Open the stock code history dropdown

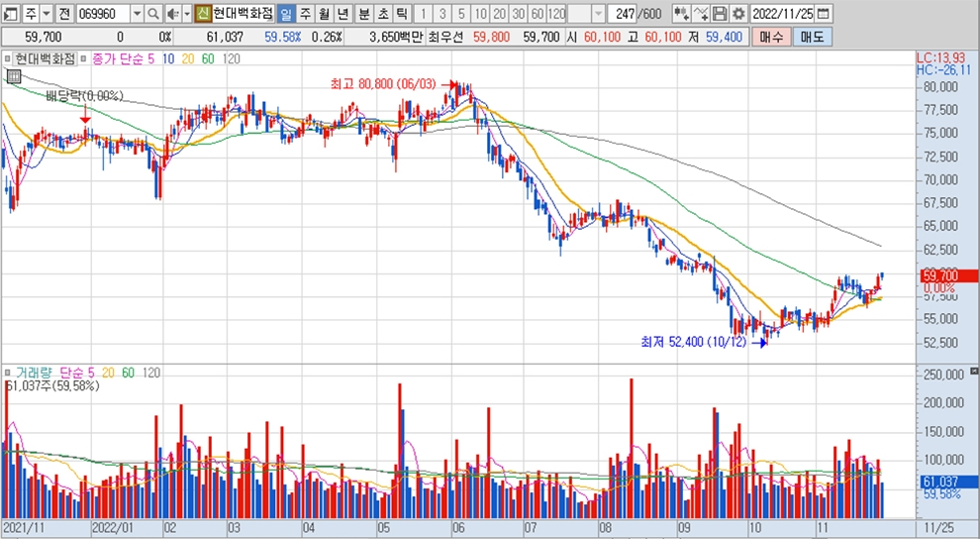[x=137, y=14]
